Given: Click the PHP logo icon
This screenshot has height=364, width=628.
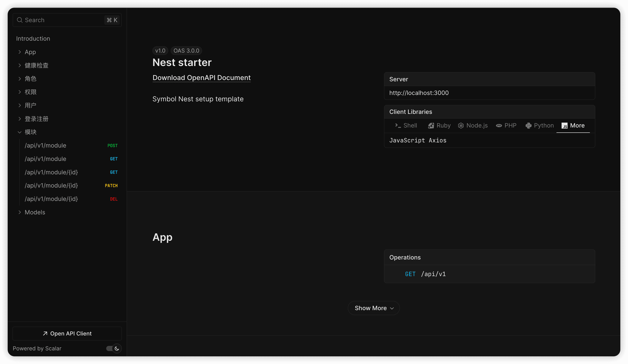Looking at the screenshot, I should (499, 126).
